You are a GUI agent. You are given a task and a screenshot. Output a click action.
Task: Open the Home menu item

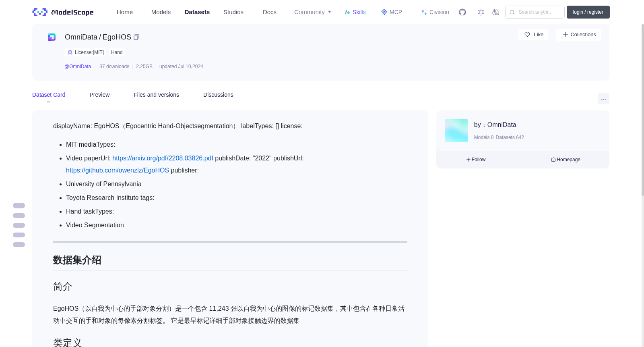(x=125, y=12)
